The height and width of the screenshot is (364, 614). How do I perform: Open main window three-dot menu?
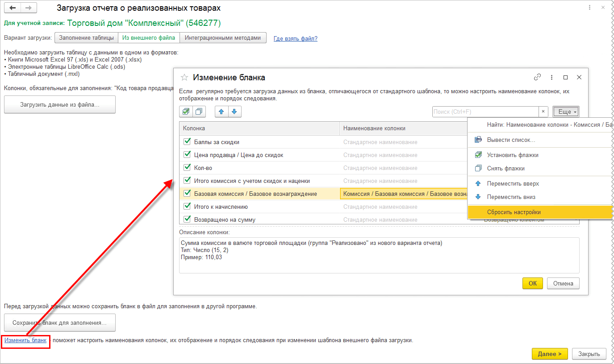pos(590,8)
